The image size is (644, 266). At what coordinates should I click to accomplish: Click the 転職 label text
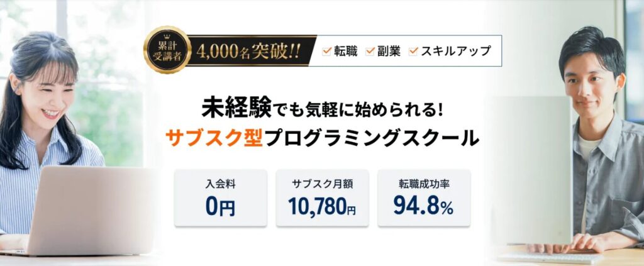[x=346, y=52]
